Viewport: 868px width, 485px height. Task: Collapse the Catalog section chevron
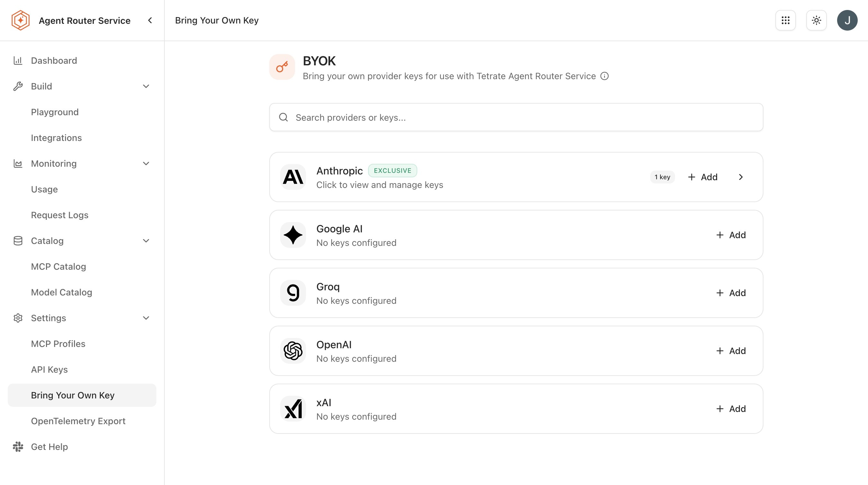146,241
